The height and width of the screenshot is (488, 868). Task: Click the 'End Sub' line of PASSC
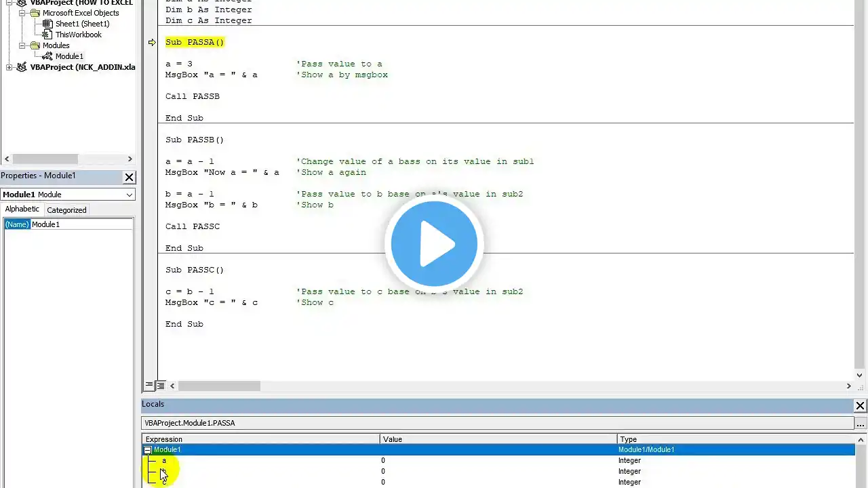(x=184, y=324)
